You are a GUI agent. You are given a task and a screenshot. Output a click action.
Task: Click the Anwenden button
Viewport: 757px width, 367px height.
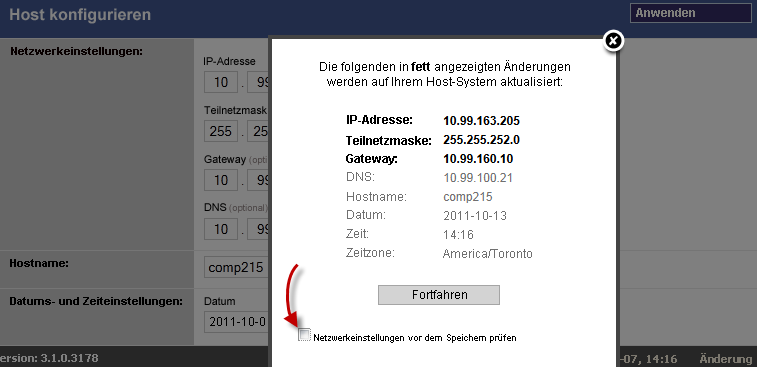[x=690, y=13]
